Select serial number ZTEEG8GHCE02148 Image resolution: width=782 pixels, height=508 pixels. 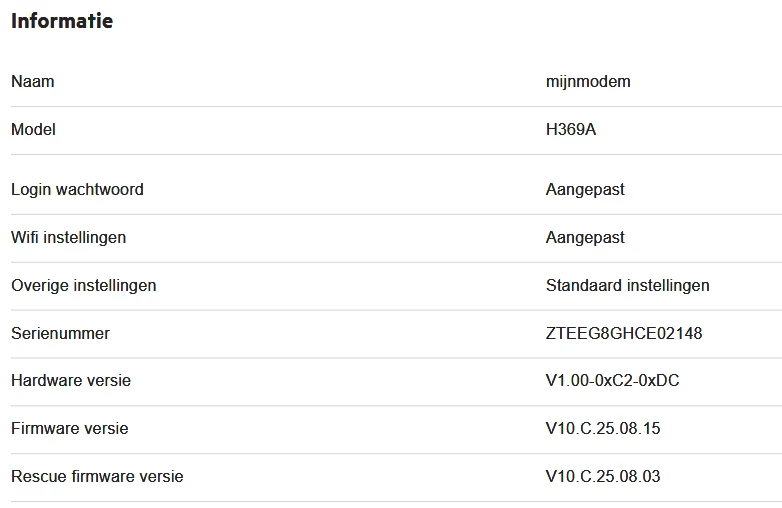624,333
